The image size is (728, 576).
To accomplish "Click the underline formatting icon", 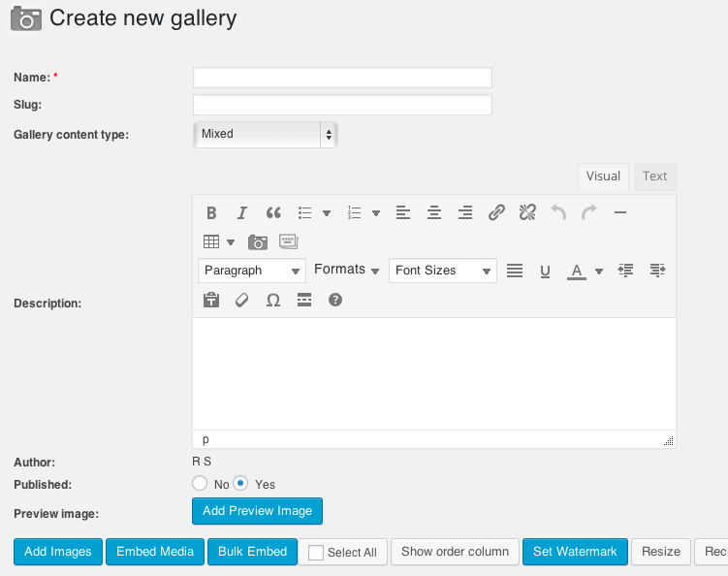I will (x=545, y=271).
